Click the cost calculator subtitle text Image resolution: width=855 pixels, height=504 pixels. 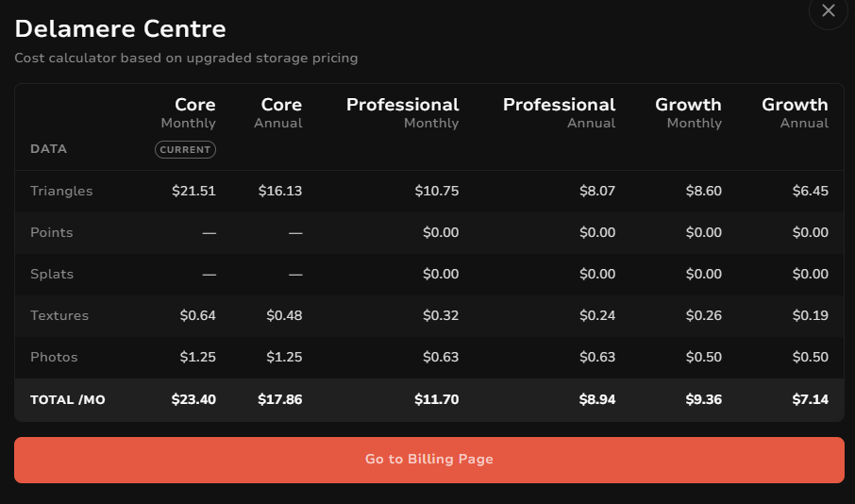(x=186, y=58)
